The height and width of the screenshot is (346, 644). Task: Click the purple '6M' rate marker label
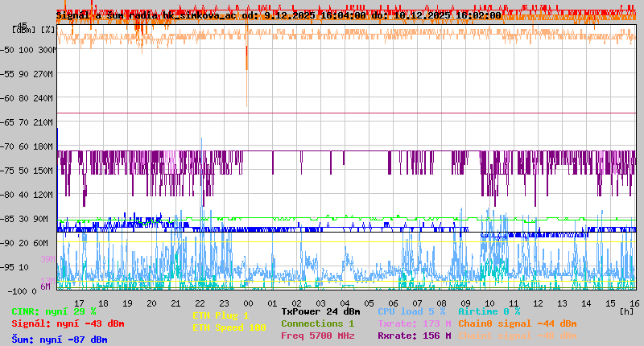click(x=45, y=286)
